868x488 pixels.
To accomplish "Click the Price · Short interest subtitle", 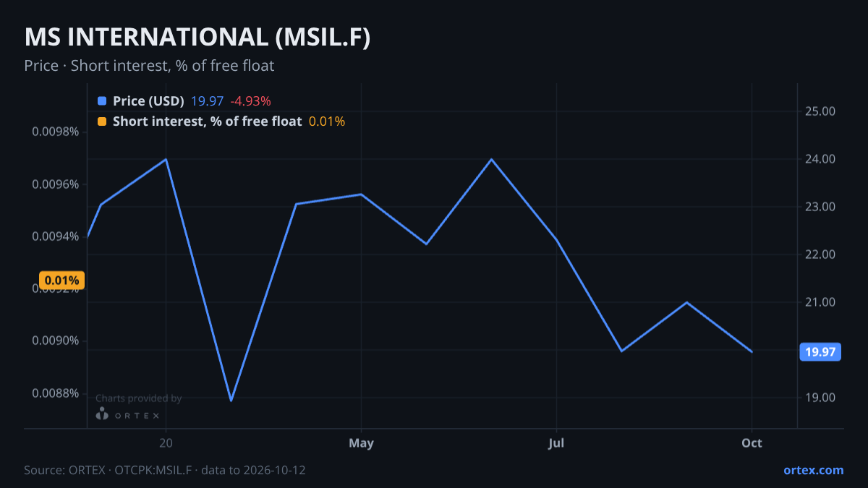I will coord(149,66).
